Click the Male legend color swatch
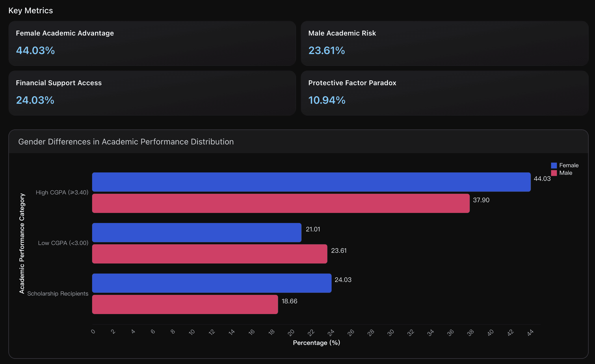 coord(554,173)
